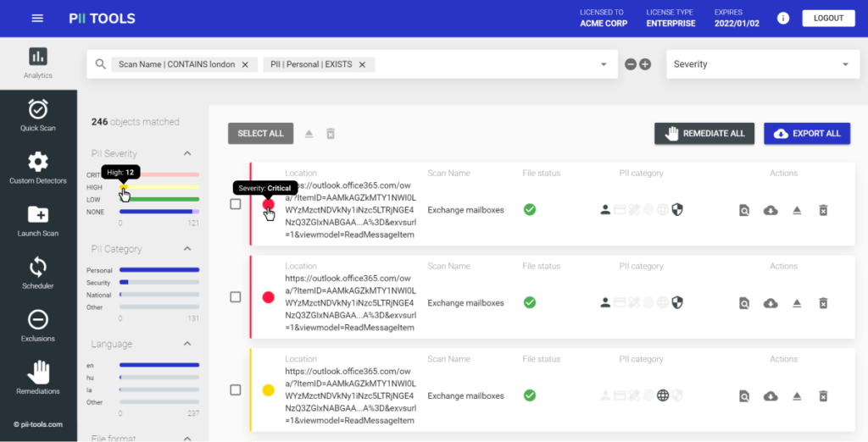Screen dimensions: 868x442
Task: Check the first result row checkbox
Action: (x=236, y=204)
